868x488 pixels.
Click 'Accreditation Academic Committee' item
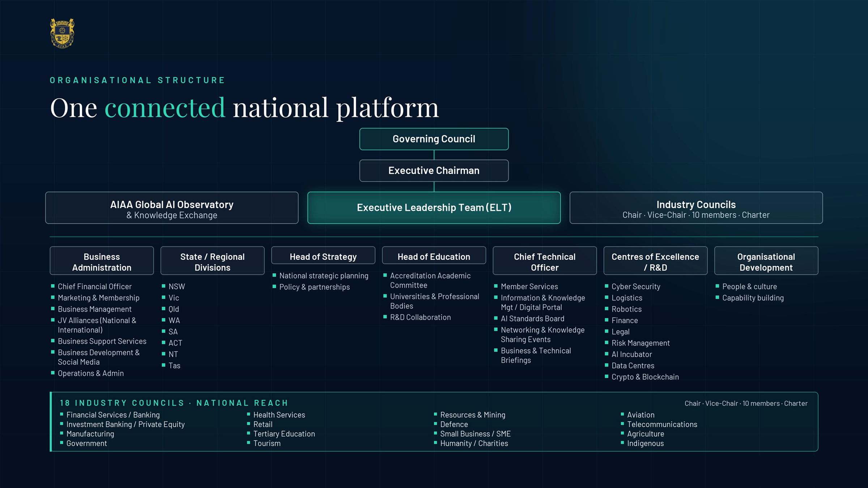tap(430, 281)
